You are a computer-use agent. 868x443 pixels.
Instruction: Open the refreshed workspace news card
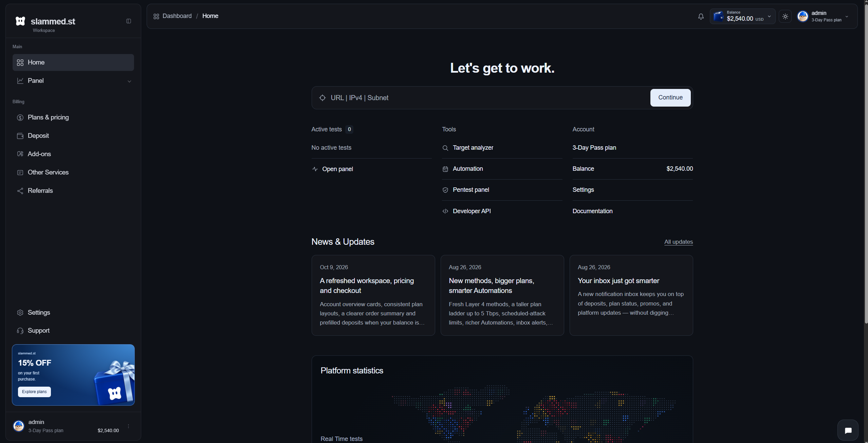(x=373, y=295)
